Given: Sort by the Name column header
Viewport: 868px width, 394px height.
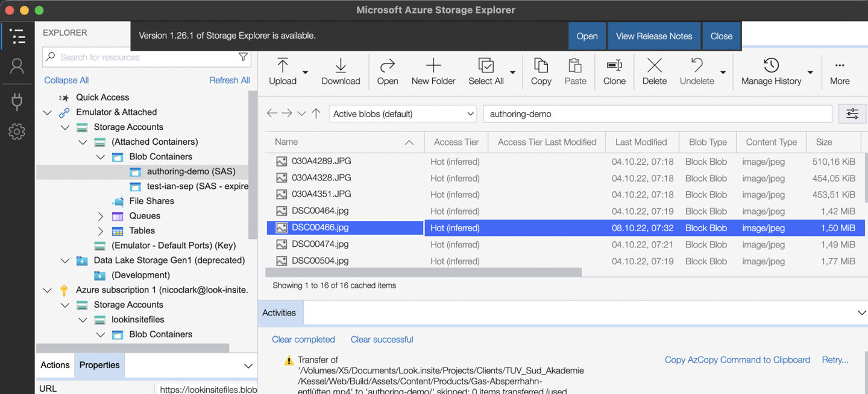Looking at the screenshot, I should point(345,142).
